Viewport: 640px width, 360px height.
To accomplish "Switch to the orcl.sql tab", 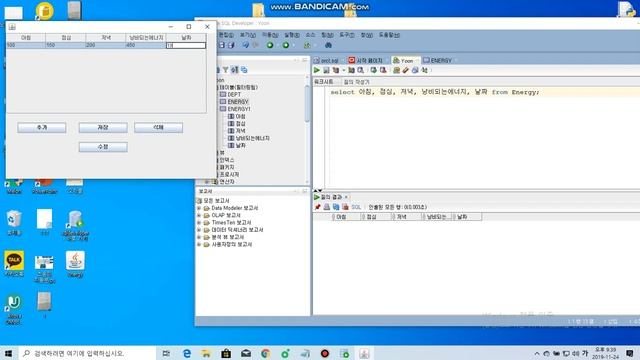I will tap(329, 60).
